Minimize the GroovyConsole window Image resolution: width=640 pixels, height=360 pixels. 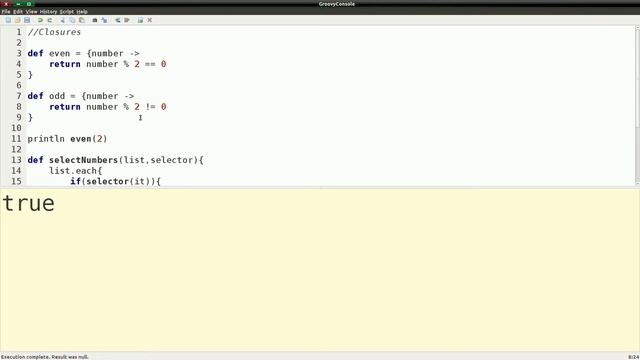(x=18, y=4)
